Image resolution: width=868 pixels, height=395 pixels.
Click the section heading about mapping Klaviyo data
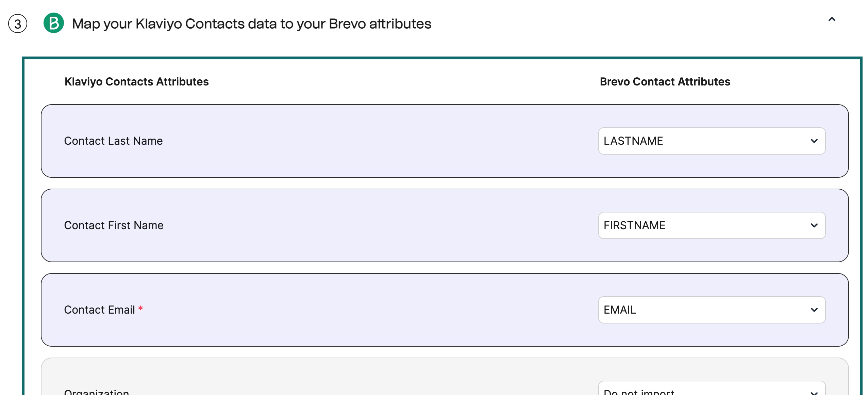(x=252, y=23)
